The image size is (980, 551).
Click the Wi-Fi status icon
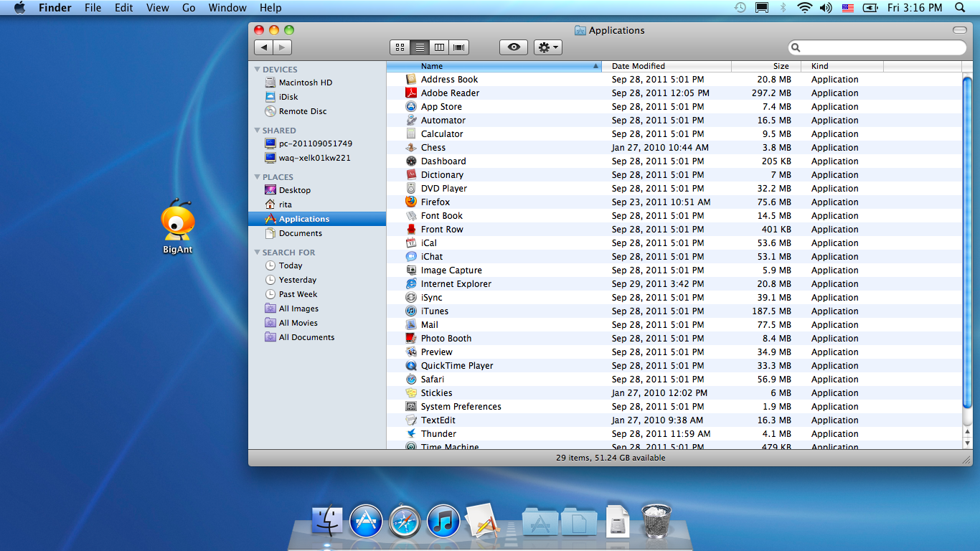pos(804,8)
